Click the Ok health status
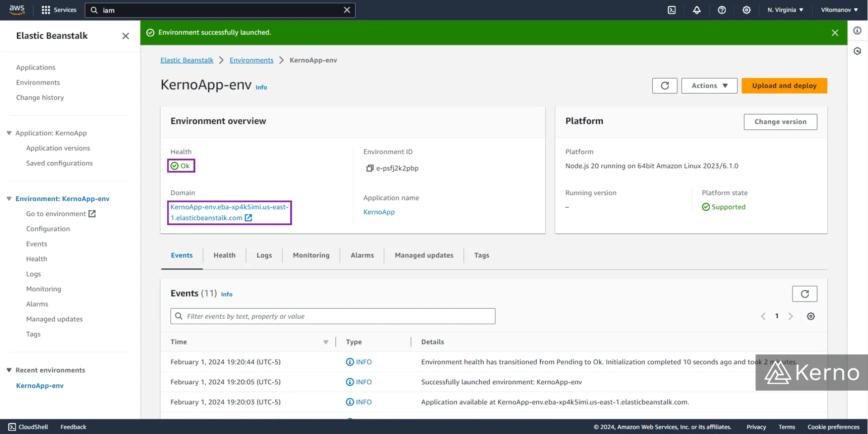868x434 pixels. [180, 166]
